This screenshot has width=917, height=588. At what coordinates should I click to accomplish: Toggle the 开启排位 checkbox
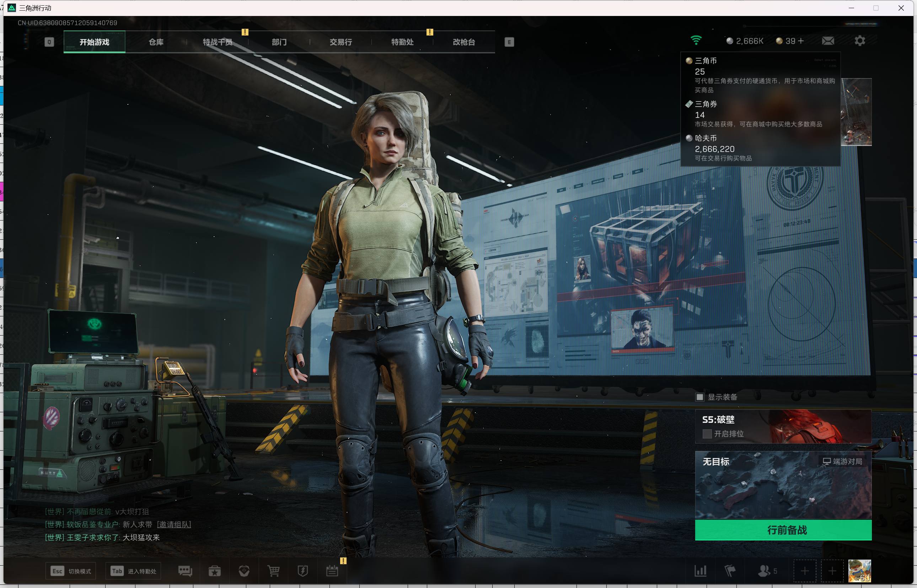click(x=707, y=434)
